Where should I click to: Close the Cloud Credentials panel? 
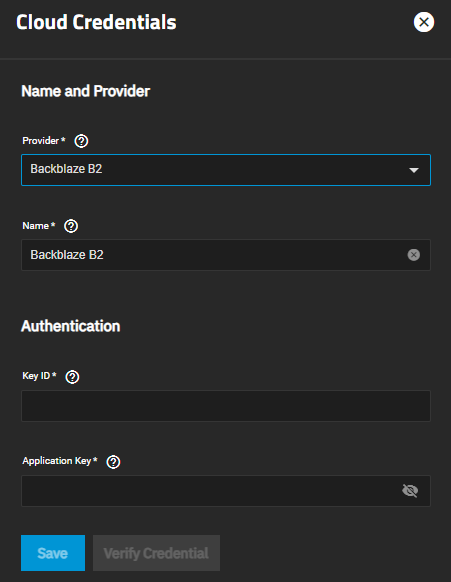point(424,22)
